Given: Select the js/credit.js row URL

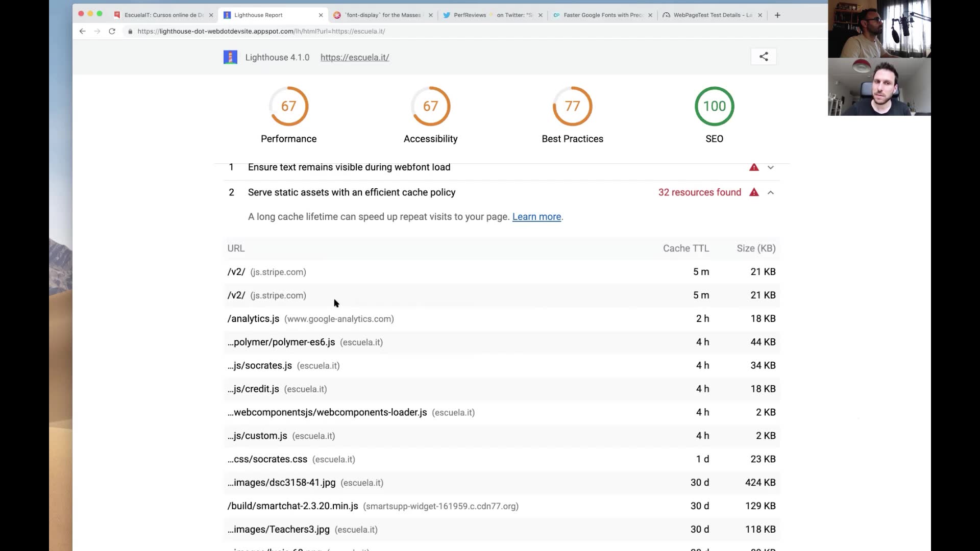Looking at the screenshot, I should [253, 389].
